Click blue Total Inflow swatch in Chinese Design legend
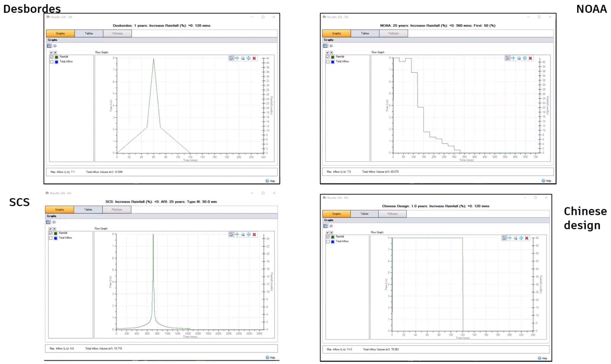Image resolution: width=611 pixels, height=364 pixels. point(332,242)
